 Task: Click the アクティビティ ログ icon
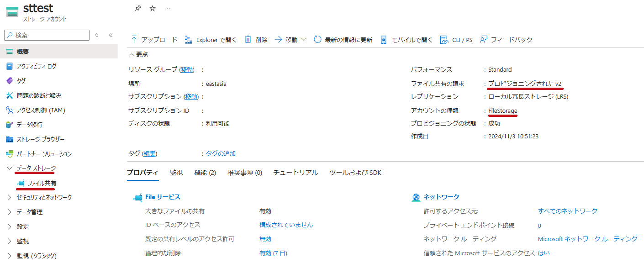[x=10, y=66]
